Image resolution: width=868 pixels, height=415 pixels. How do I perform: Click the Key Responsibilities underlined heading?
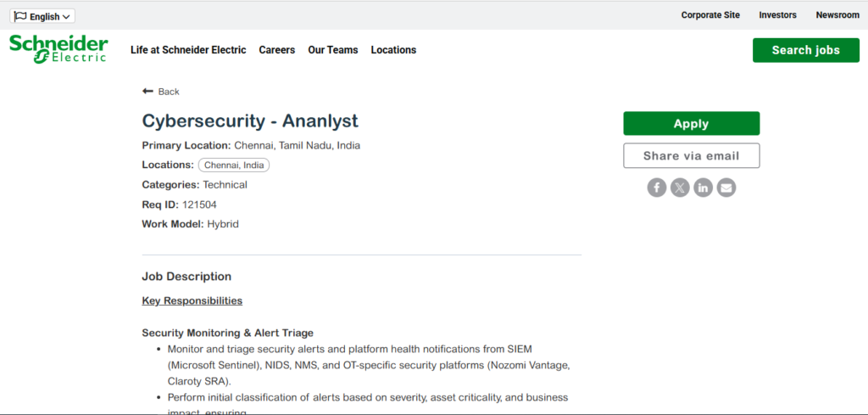click(192, 301)
